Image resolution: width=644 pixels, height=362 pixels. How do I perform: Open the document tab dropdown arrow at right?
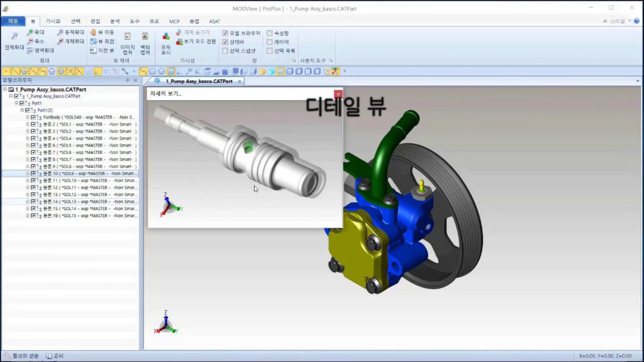tap(637, 81)
